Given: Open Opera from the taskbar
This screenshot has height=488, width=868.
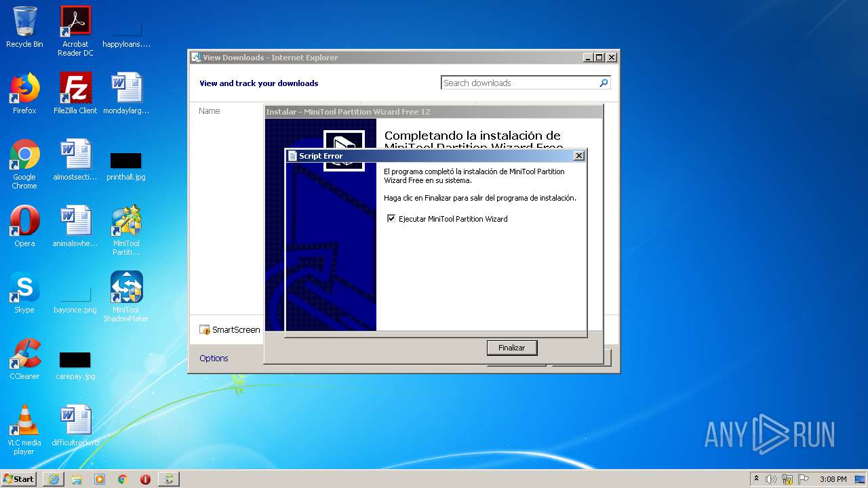Looking at the screenshot, I should point(145,479).
